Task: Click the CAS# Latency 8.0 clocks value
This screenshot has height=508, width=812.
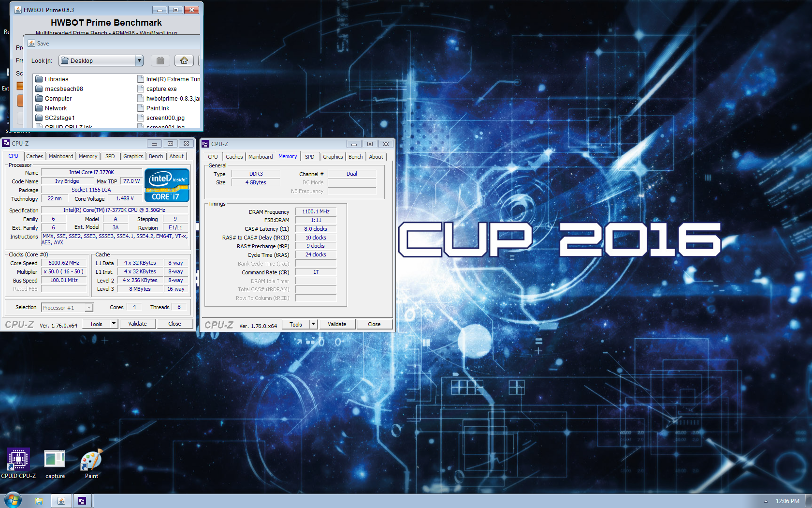Action: (x=316, y=229)
